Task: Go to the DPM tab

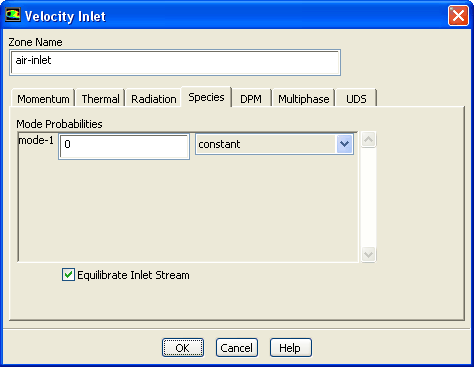Action: [x=251, y=99]
